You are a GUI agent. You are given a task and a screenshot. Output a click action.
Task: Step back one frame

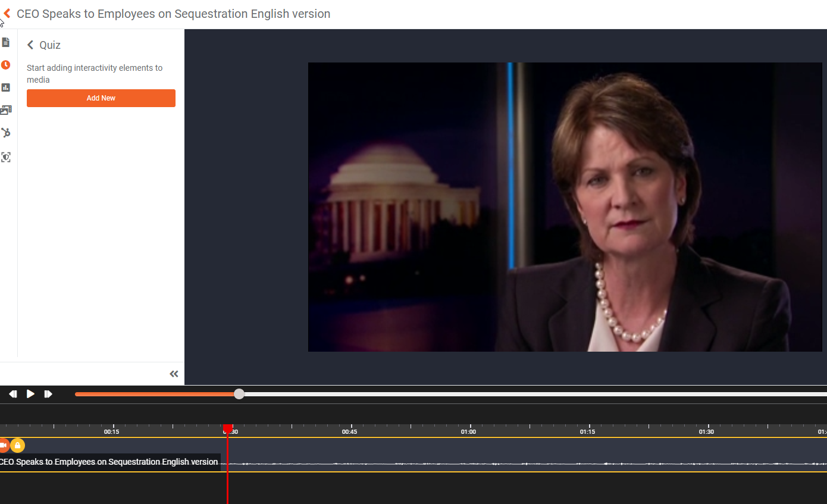click(x=13, y=394)
